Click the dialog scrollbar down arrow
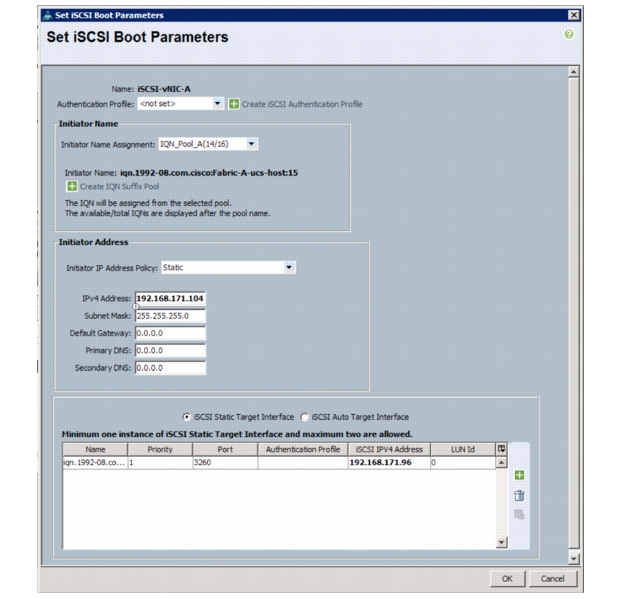This screenshot has width=640, height=599. coord(573,559)
